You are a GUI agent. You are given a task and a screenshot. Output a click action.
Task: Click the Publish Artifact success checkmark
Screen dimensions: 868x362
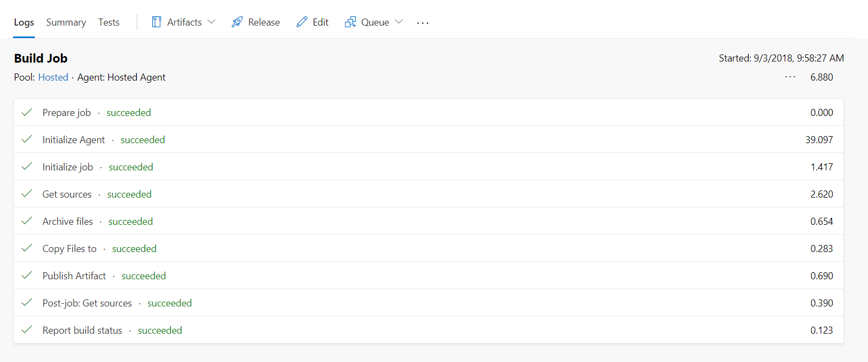pyautogui.click(x=27, y=276)
